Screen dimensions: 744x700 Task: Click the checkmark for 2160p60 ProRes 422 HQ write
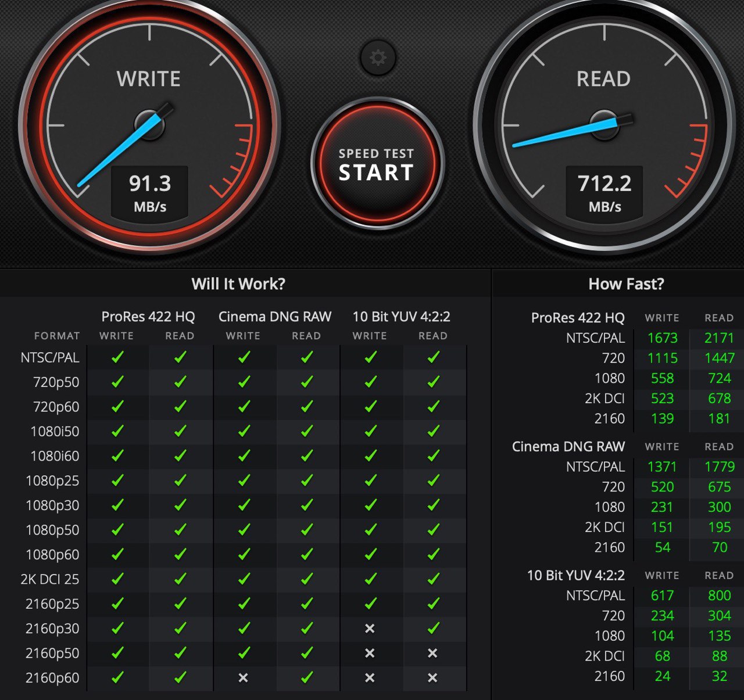[117, 677]
